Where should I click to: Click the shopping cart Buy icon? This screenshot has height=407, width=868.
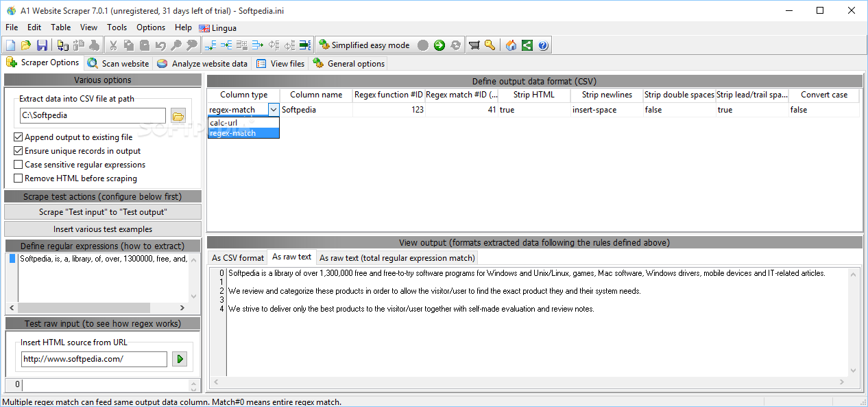474,45
